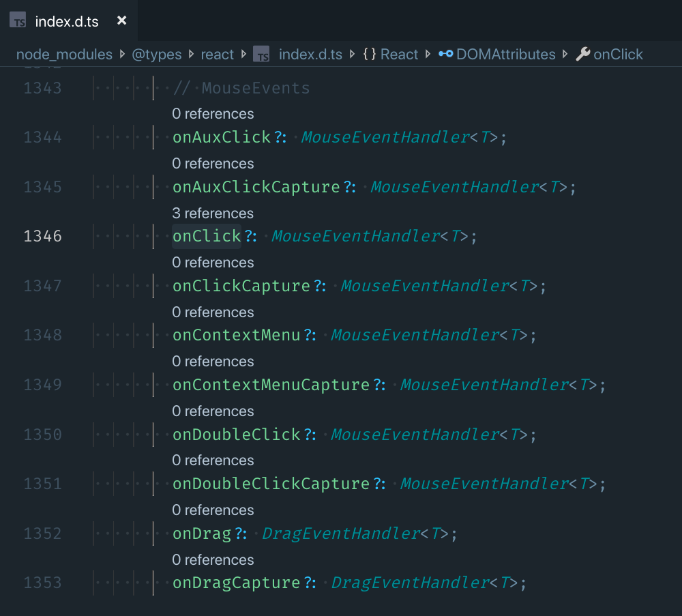Click MouseEventHandler type on line 1344

coord(385,138)
